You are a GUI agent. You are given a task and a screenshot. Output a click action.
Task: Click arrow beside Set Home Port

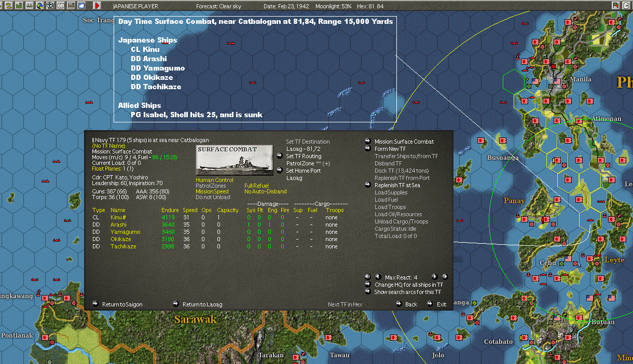(279, 170)
